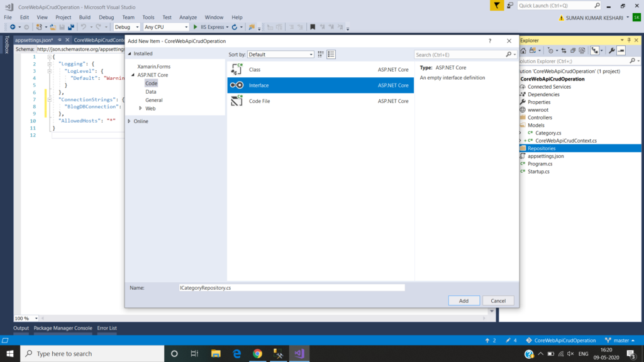This screenshot has height=362, width=644.
Task: Open the Any CPU platform dropdown
Action: pyautogui.click(x=166, y=27)
